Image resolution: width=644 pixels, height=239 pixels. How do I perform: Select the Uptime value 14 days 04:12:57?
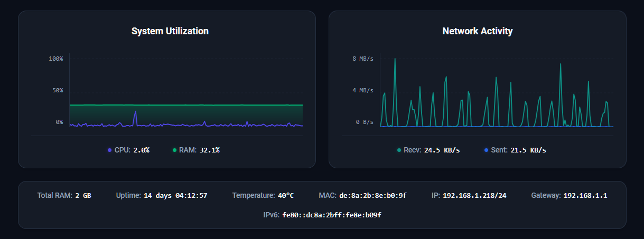click(175, 196)
